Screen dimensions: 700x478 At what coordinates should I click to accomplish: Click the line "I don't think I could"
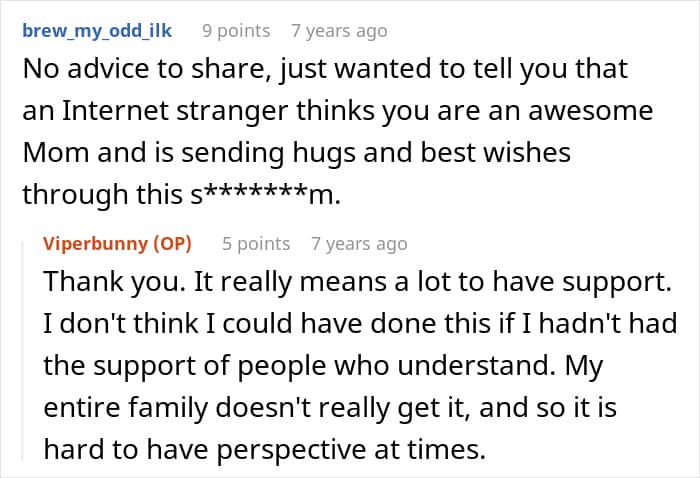coord(360,324)
